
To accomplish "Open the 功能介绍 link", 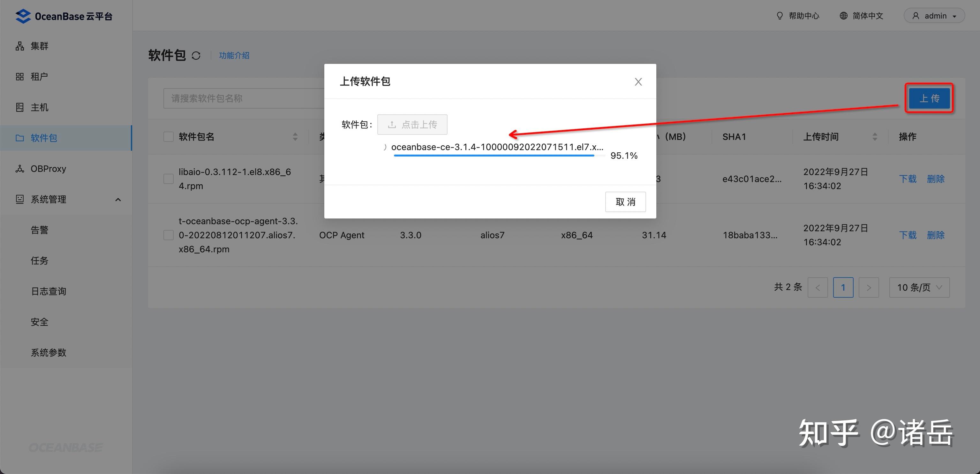I will (234, 55).
